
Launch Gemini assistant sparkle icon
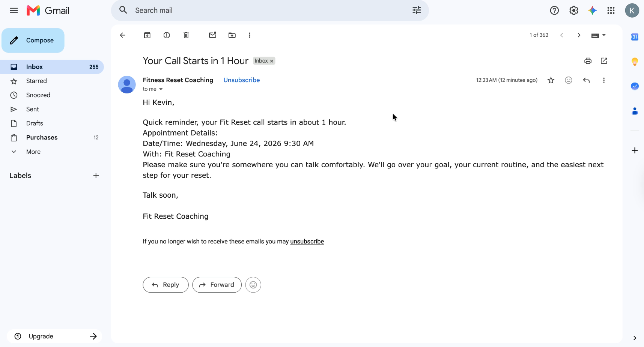tap(593, 11)
